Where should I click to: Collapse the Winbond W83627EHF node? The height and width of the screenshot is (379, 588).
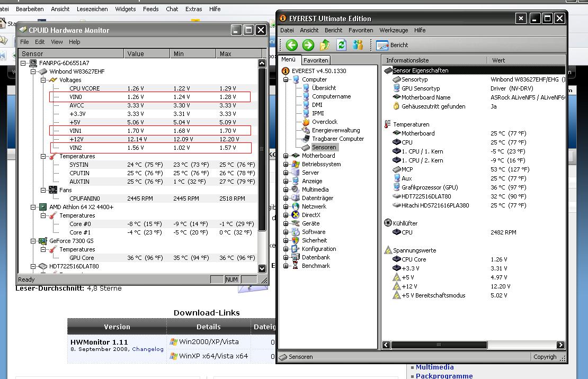pos(33,71)
